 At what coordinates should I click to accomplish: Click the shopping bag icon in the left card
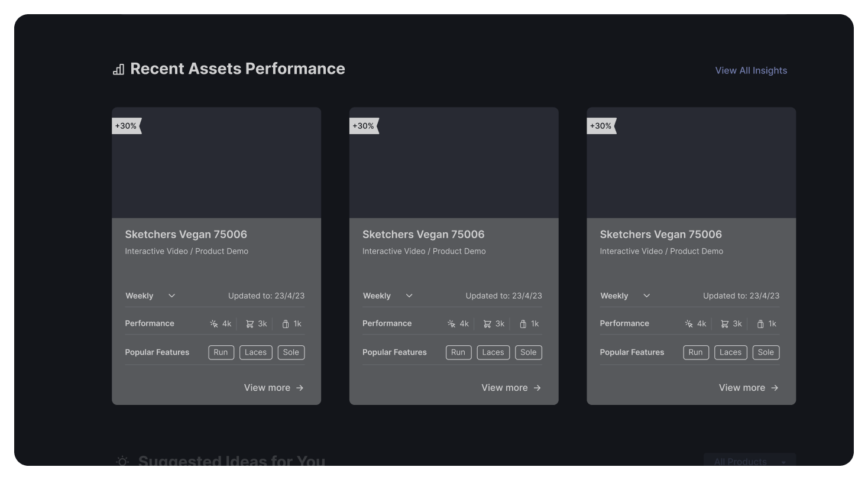tap(286, 324)
